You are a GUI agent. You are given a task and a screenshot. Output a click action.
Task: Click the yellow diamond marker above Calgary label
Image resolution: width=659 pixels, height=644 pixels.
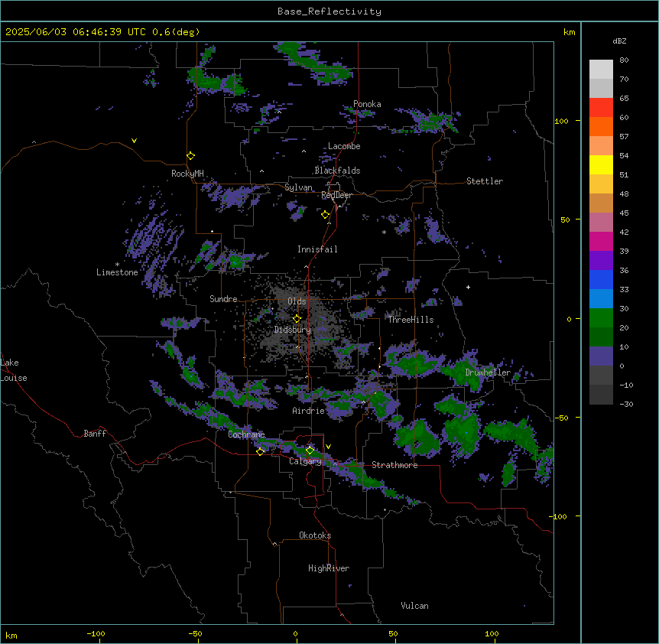(x=310, y=450)
